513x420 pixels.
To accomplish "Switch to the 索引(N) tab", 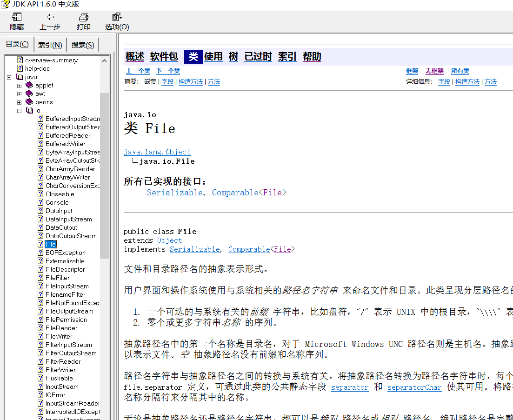I will pos(50,45).
